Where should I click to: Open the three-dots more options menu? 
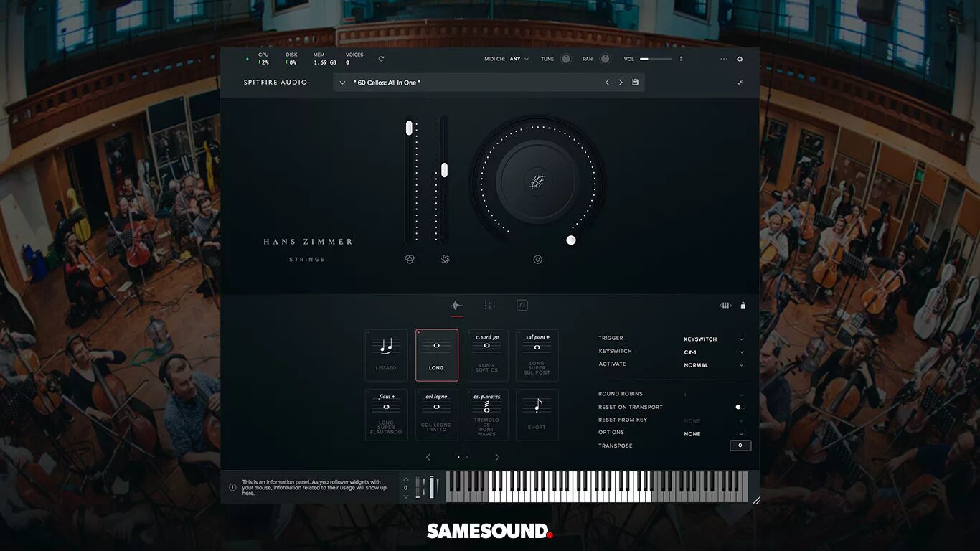(x=724, y=59)
